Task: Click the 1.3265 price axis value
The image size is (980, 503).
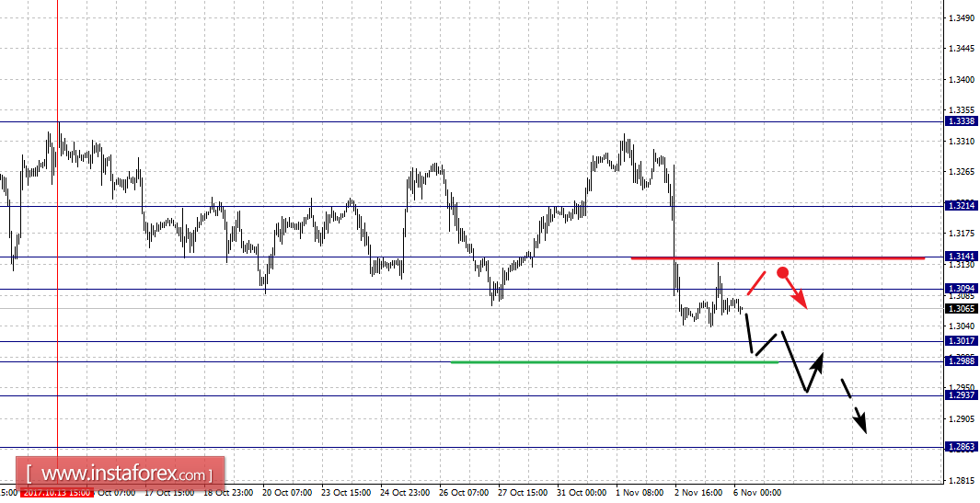Action: [962, 172]
